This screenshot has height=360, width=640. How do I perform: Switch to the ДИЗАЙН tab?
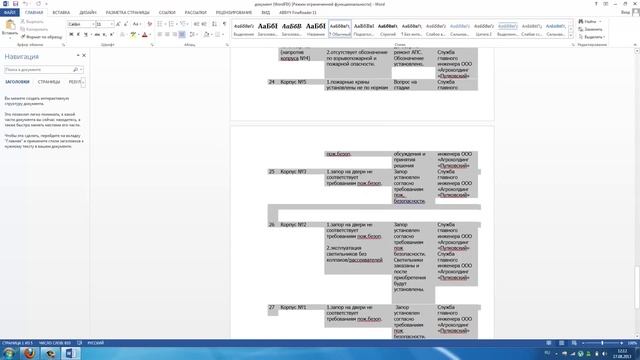[88, 13]
